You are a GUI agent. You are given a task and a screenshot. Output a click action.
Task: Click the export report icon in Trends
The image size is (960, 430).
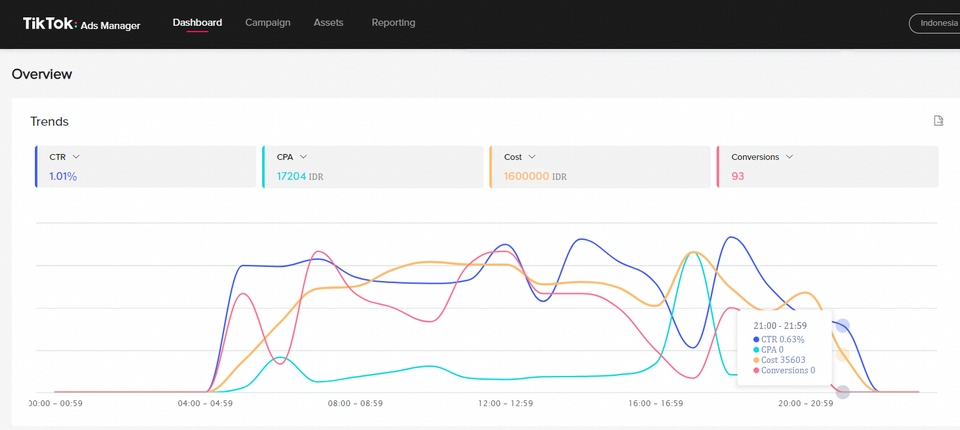[x=938, y=121]
